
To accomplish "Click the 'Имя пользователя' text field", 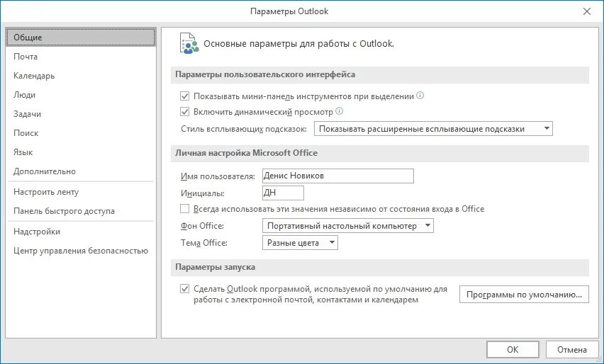I will 337,176.
